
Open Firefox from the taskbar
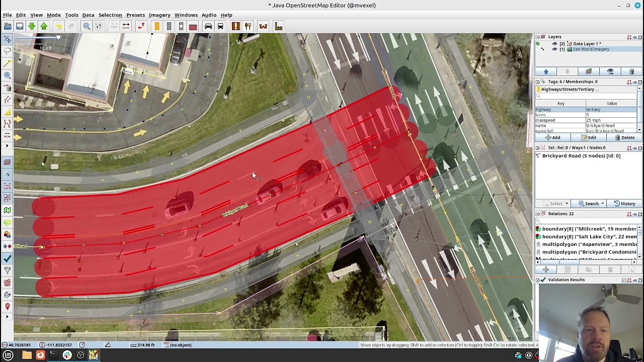(40, 355)
